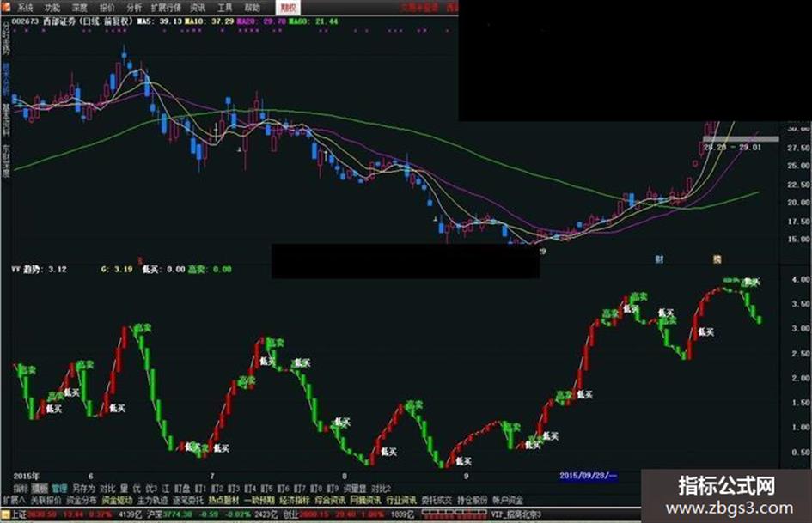Click the MA60: 21.44 indicator label
Image resolution: width=812 pixels, height=523 pixels.
point(314,21)
